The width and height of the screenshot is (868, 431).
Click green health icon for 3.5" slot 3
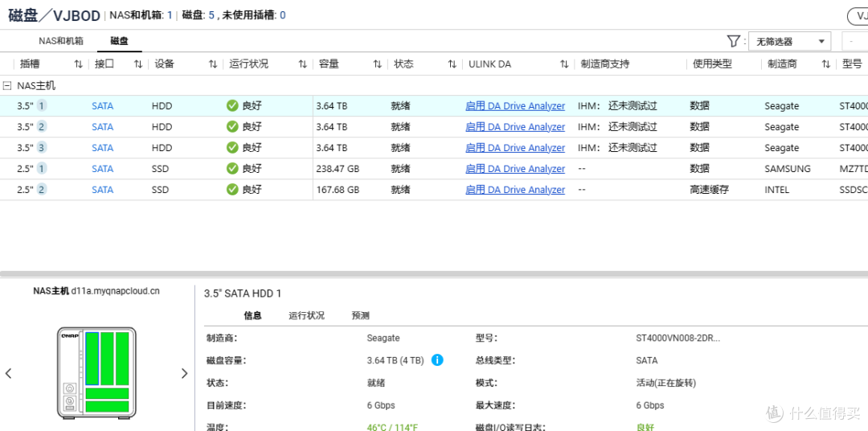click(x=232, y=148)
